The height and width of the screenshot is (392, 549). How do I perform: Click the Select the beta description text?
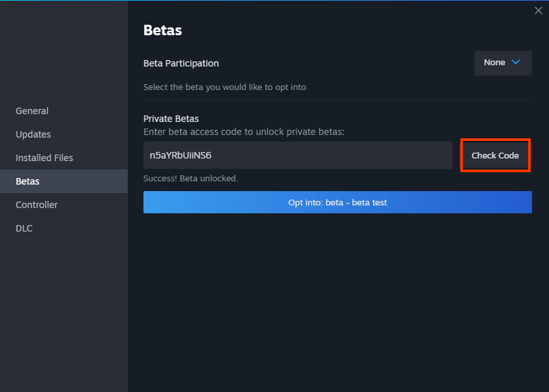(x=224, y=87)
